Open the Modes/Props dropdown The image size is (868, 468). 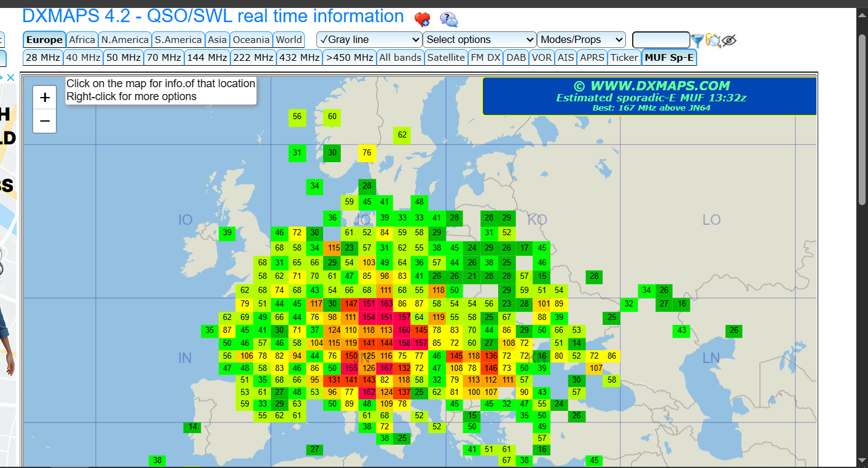pos(581,40)
